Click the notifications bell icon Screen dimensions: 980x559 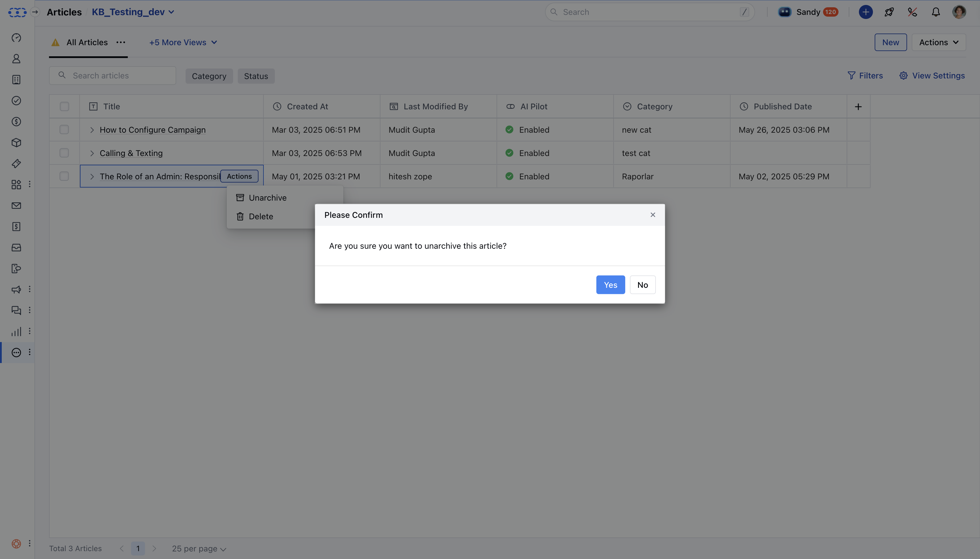[936, 12]
